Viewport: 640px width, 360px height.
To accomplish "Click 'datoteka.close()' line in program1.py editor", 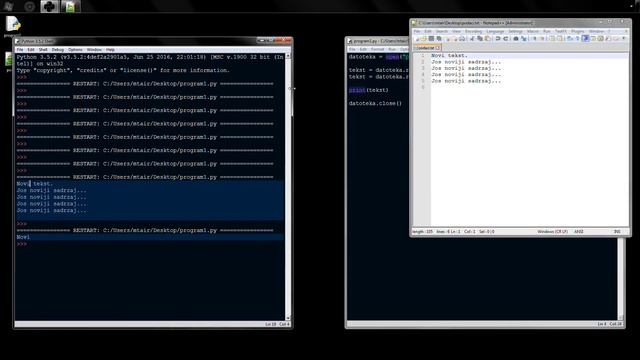I will click(375, 103).
